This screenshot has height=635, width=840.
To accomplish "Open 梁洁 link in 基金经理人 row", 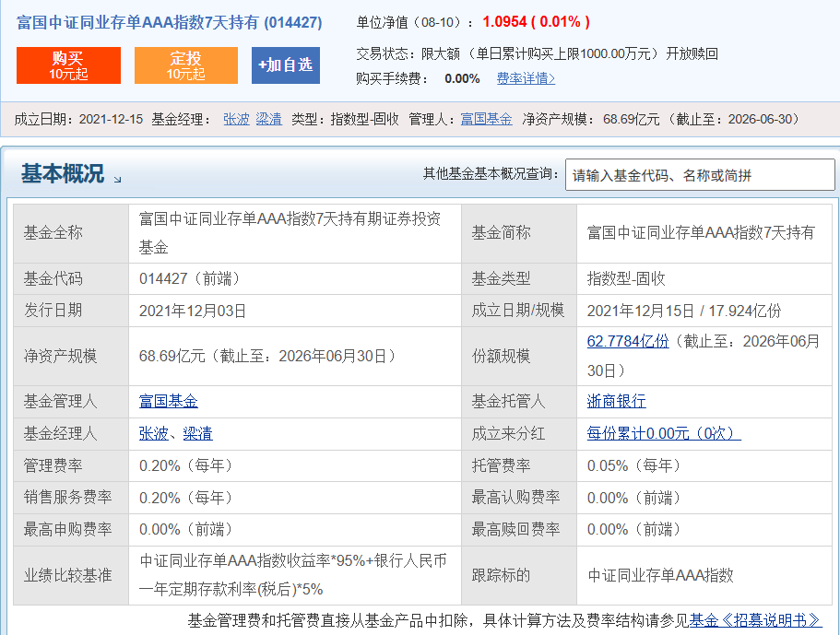I will click(x=197, y=433).
